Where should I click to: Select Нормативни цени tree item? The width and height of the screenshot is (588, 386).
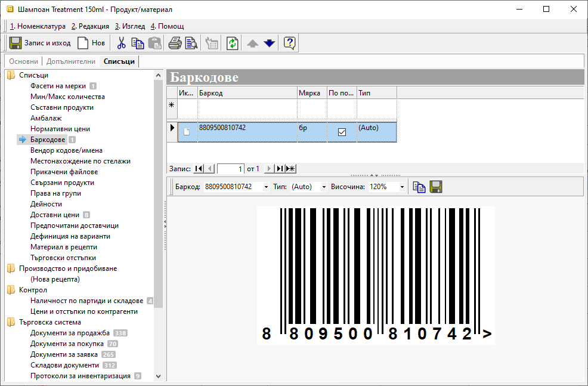pos(60,129)
